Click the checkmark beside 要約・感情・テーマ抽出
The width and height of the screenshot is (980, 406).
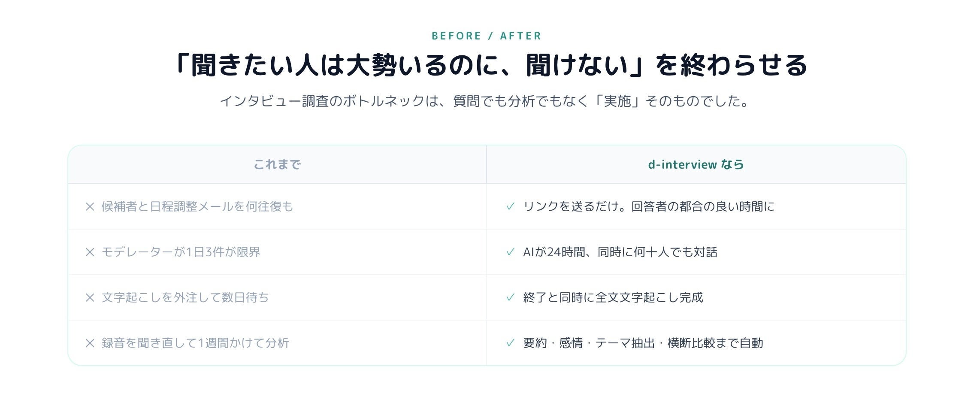click(x=510, y=343)
